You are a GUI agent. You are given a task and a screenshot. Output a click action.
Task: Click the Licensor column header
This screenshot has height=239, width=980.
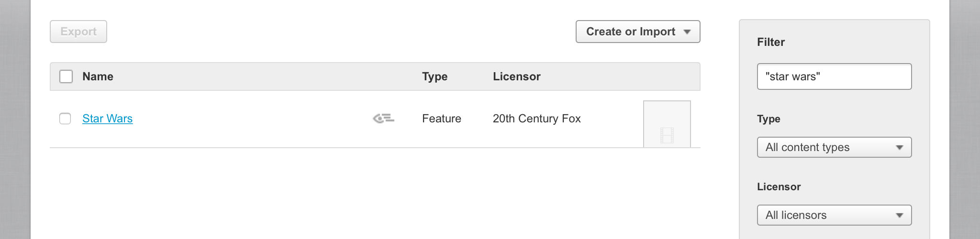tap(516, 76)
